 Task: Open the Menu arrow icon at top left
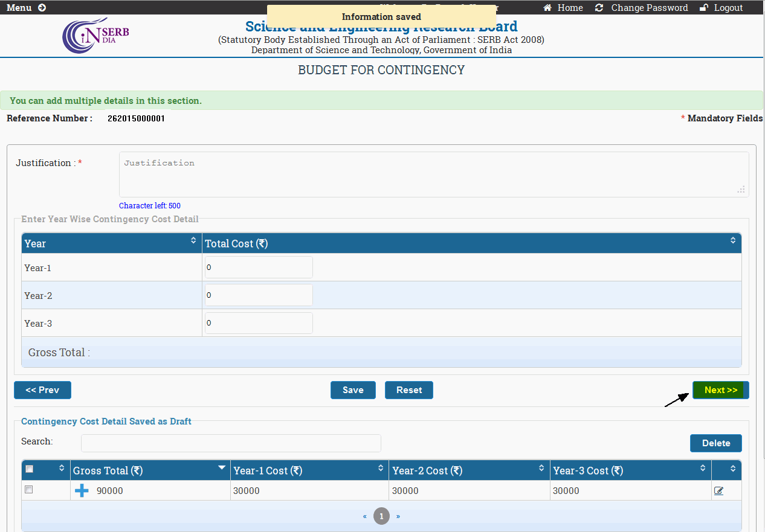coord(42,8)
